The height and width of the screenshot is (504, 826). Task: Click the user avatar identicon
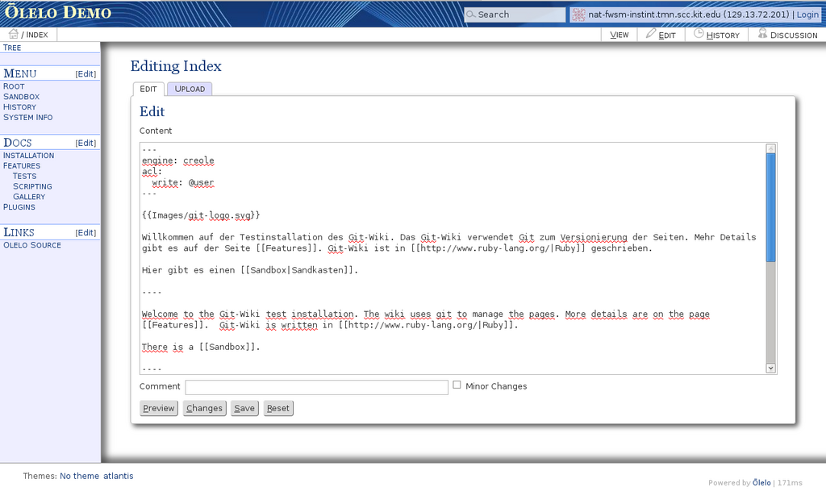point(578,15)
